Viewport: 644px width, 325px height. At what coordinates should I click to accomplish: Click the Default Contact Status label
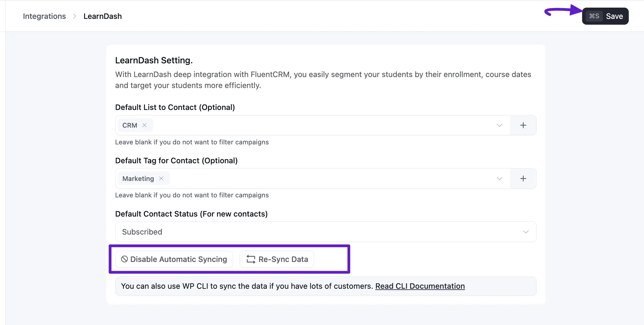point(191,214)
